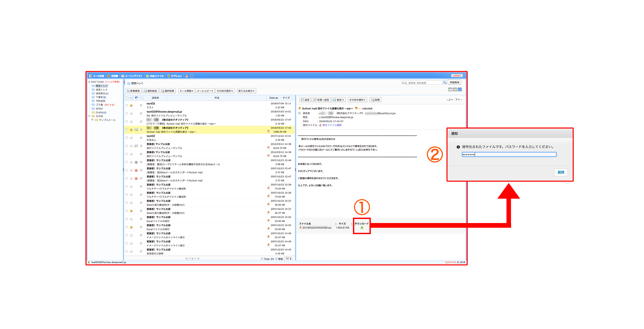644x329 pixels.
Task: Switch to the vertical split layout icon
Action: tap(460, 89)
